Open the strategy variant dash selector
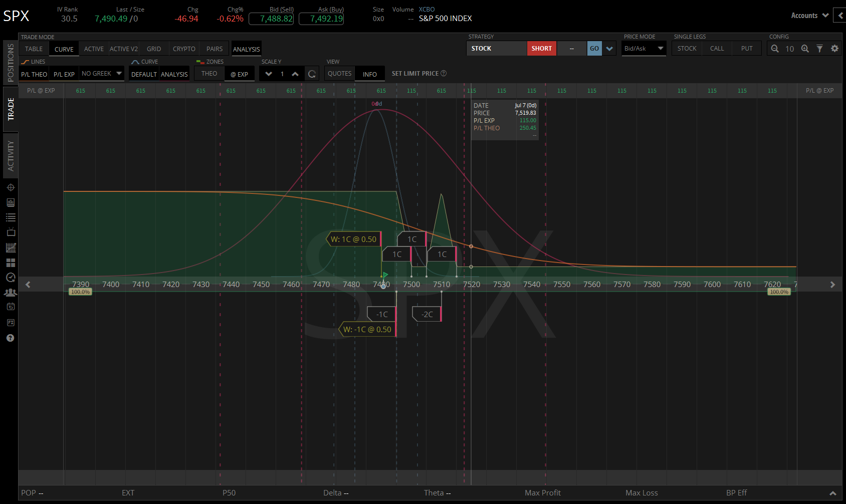Viewport: 846px width, 504px height. point(572,49)
